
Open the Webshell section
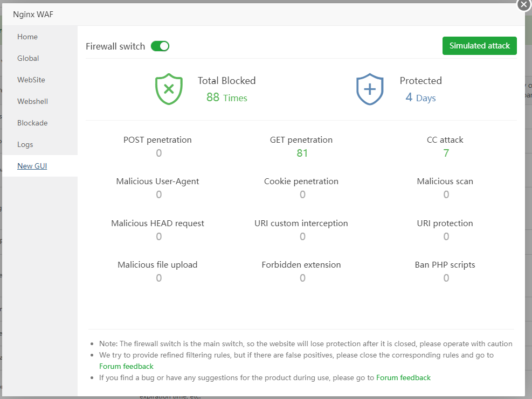click(32, 101)
